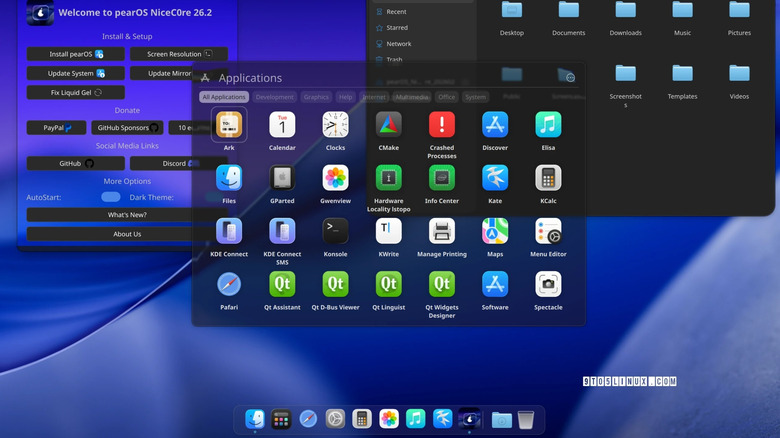Open Screen Resolution settings button
The width and height of the screenshot is (780, 438).
click(179, 54)
